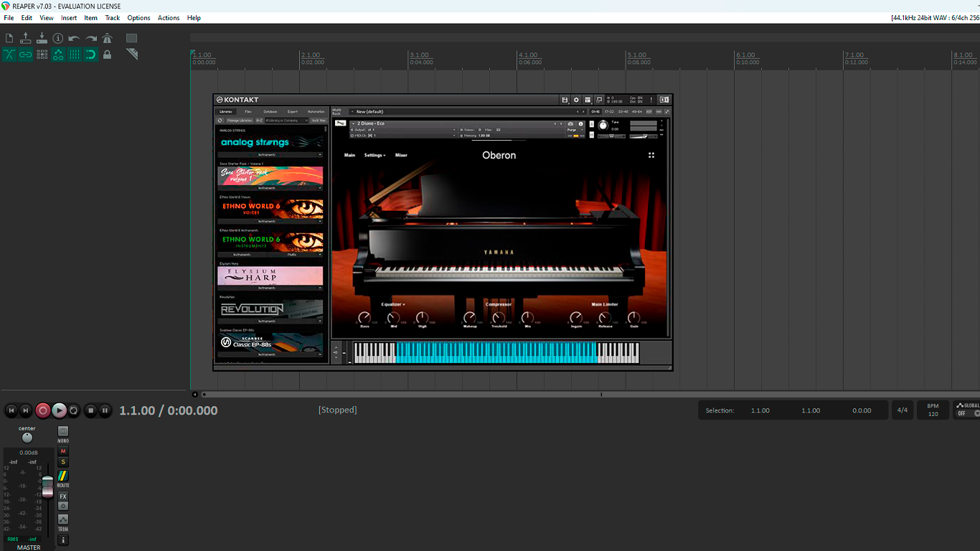Toggle master Mono button
The image size is (980, 551).
coord(63,431)
